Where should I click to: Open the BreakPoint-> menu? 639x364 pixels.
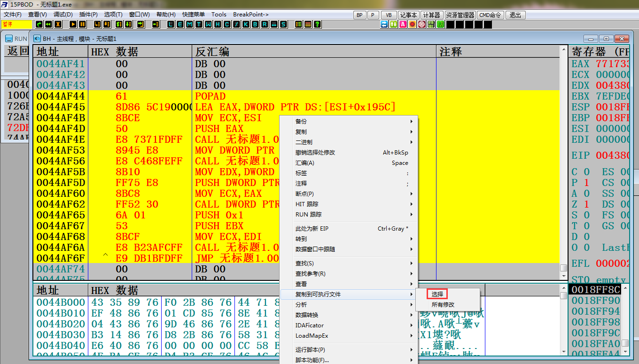pos(251,15)
